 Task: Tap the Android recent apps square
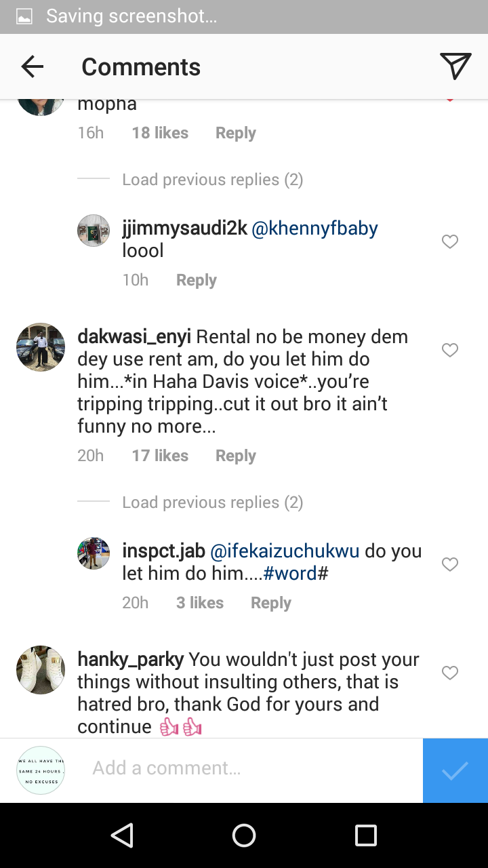[x=365, y=835]
